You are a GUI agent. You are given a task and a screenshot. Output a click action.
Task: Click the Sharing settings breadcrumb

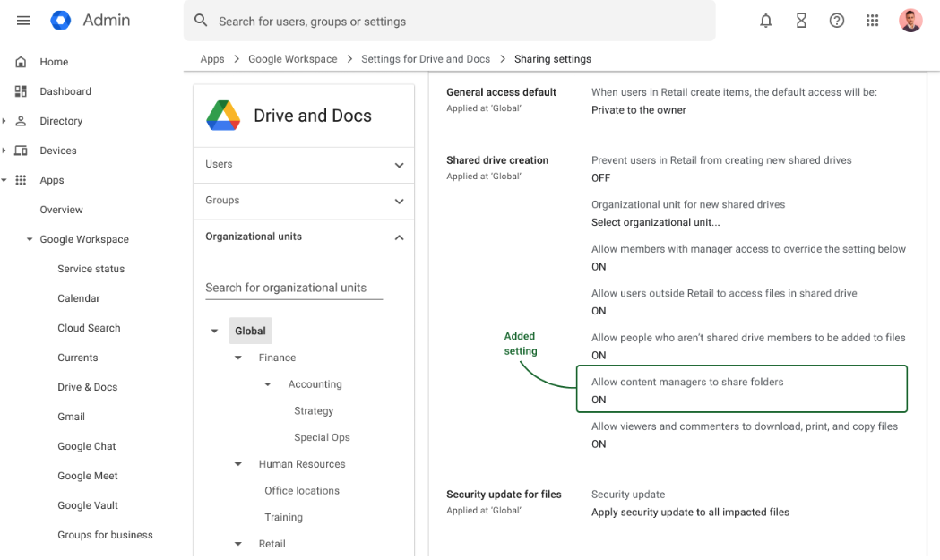(x=553, y=59)
